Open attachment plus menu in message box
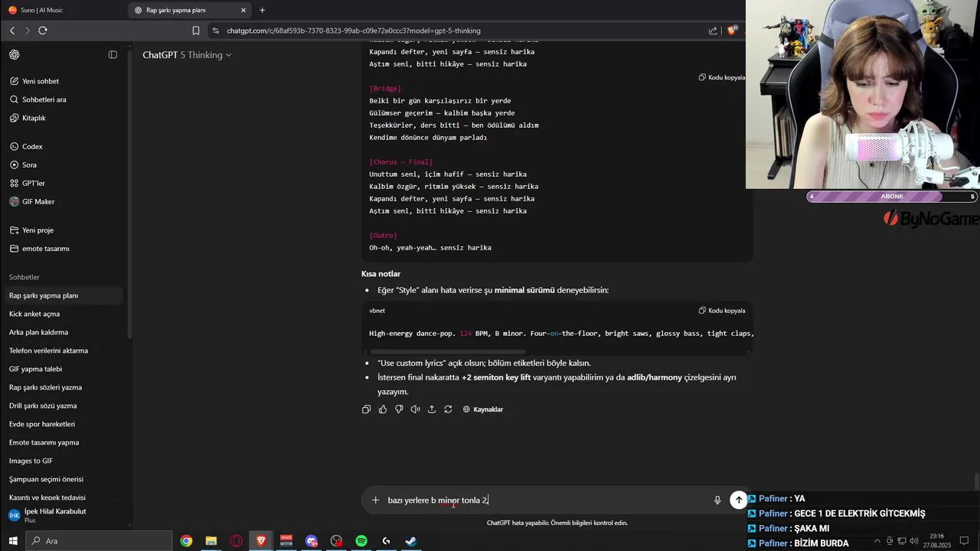Viewport: 980px width, 551px height. click(375, 500)
